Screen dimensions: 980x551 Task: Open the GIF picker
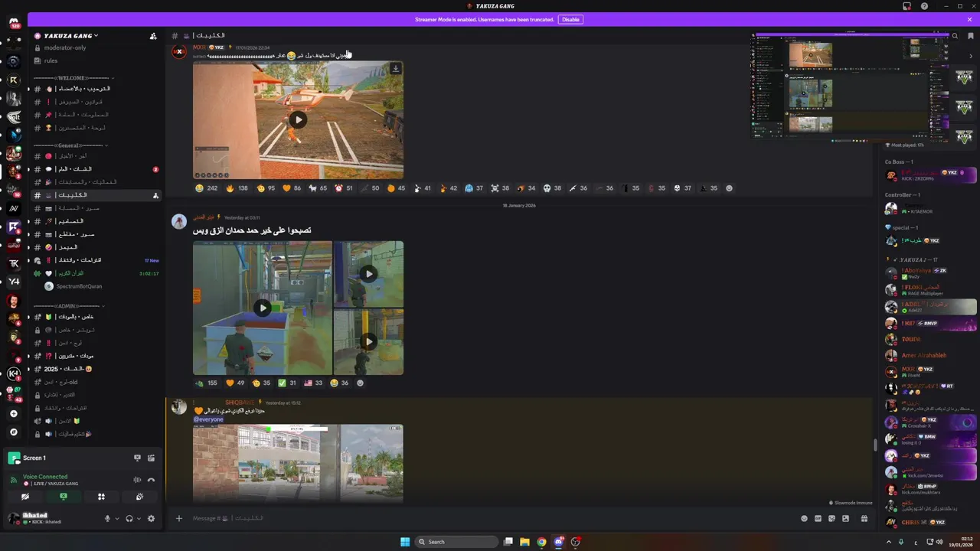tap(818, 518)
